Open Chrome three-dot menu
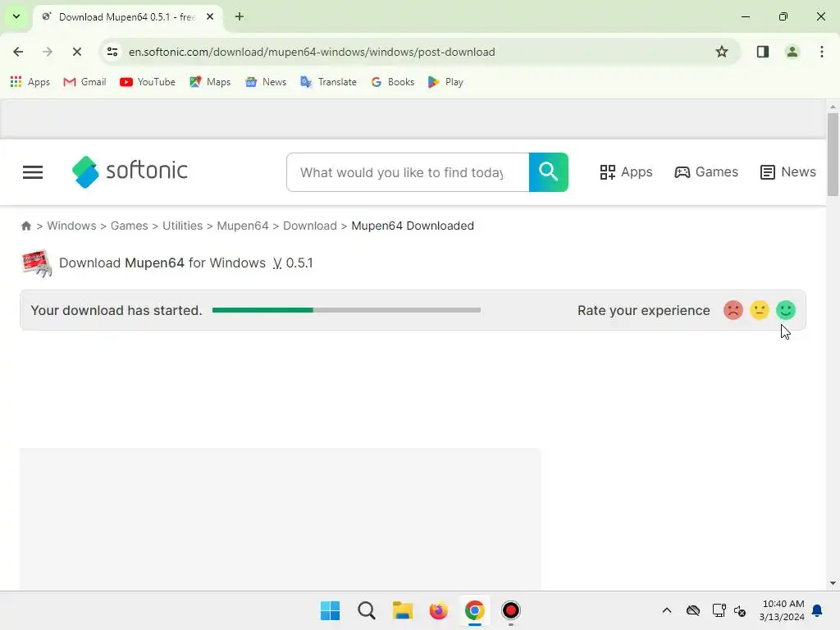This screenshot has width=840, height=630. [821, 52]
